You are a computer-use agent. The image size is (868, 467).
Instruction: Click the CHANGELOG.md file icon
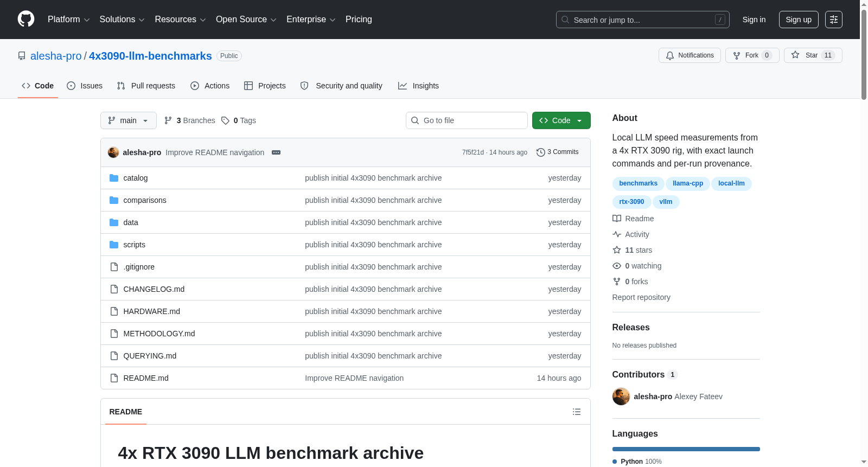tap(114, 289)
